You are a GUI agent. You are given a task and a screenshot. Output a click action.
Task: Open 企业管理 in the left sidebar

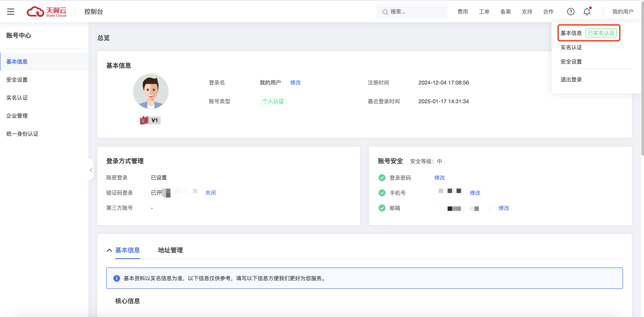44,116
